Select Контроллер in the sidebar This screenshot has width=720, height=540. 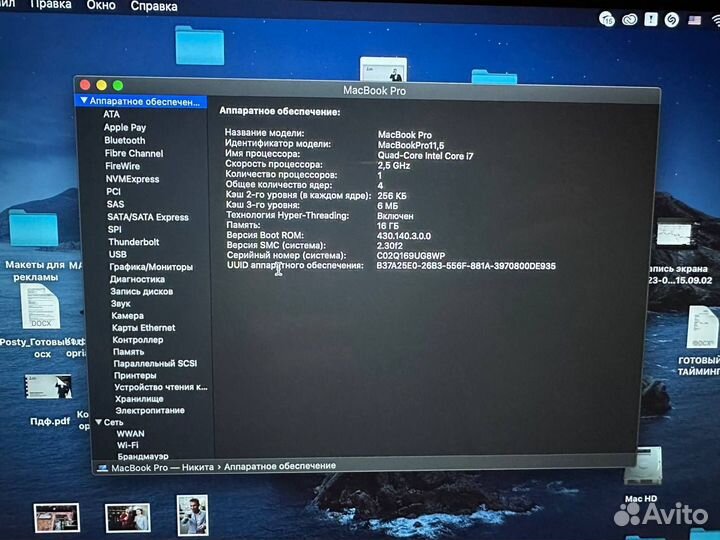click(138, 339)
